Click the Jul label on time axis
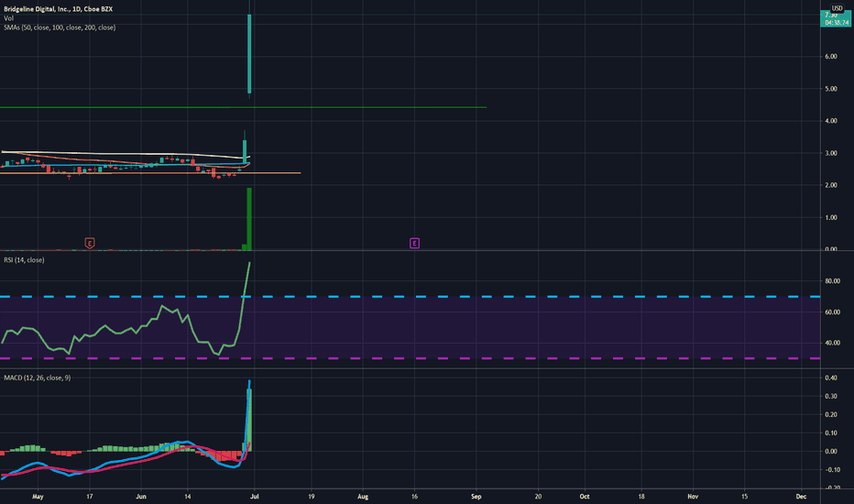 click(255, 497)
